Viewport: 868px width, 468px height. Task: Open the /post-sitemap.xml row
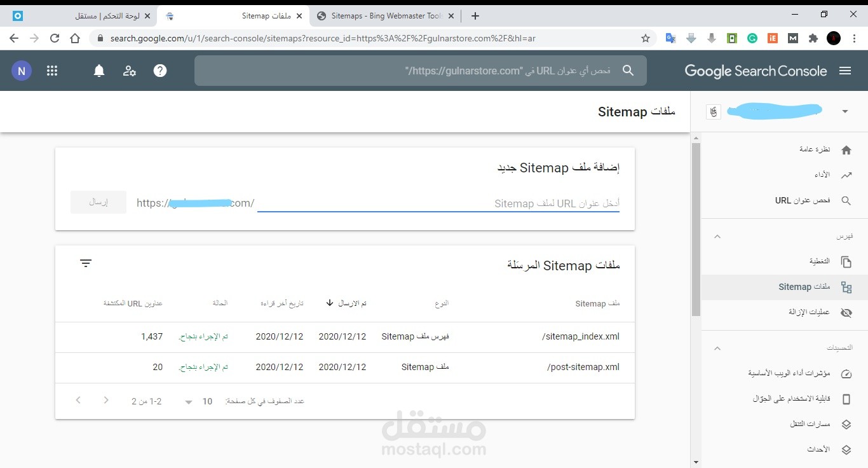click(x=345, y=368)
